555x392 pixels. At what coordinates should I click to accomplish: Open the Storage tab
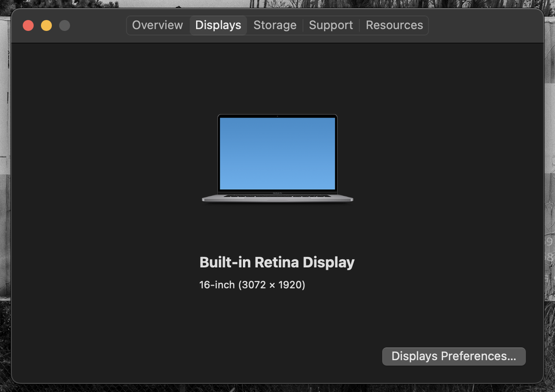pos(275,25)
